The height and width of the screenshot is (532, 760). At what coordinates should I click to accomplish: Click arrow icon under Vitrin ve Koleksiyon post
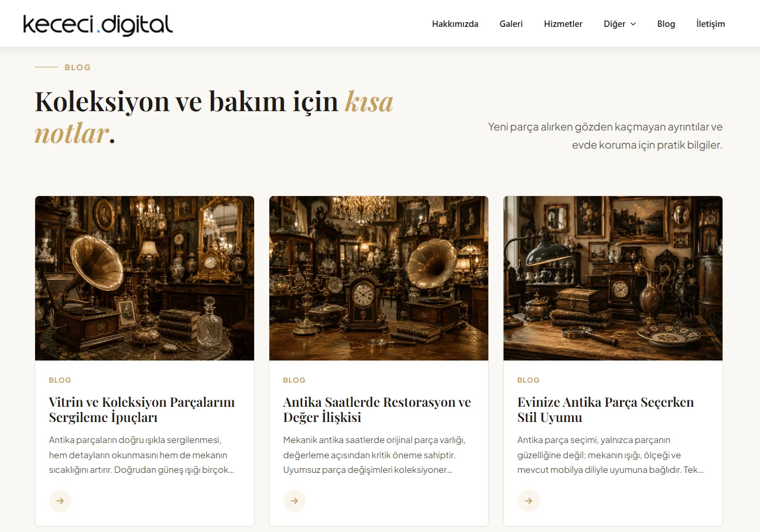click(x=60, y=501)
